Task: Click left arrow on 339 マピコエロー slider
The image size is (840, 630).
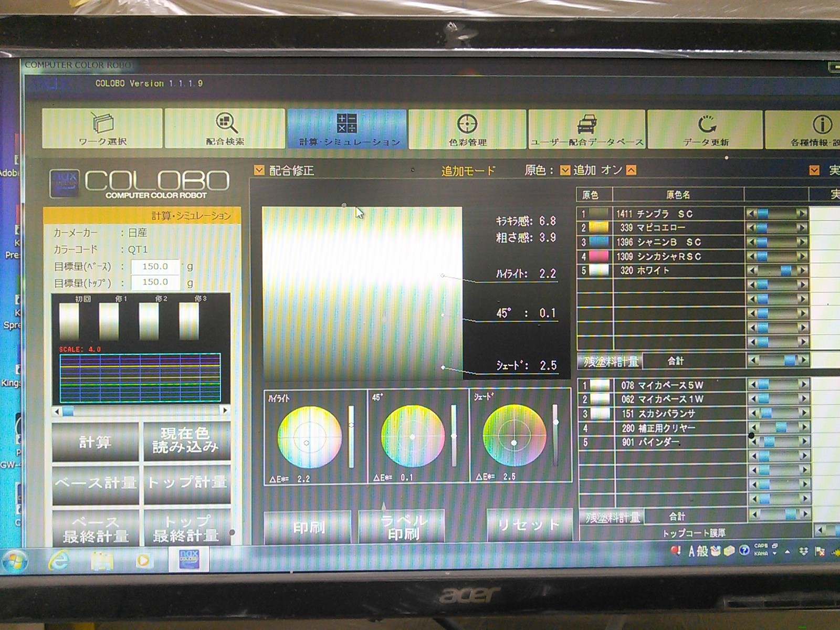Action: 752,228
